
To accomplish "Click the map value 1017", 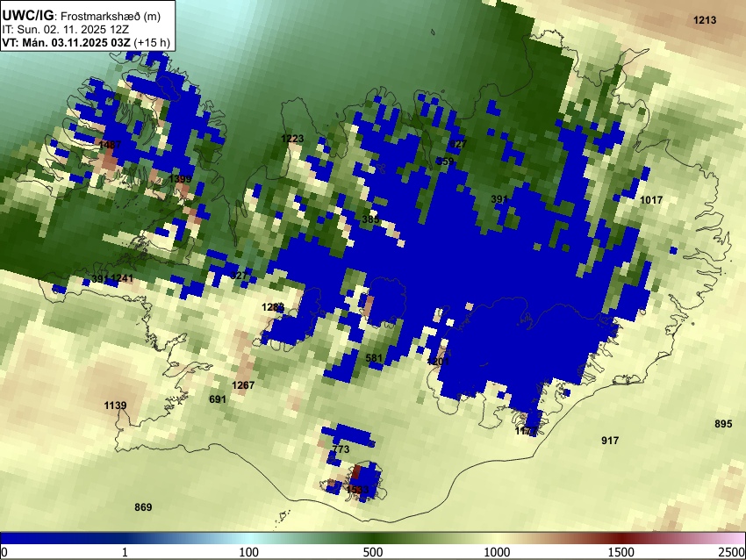I will 651,200.
